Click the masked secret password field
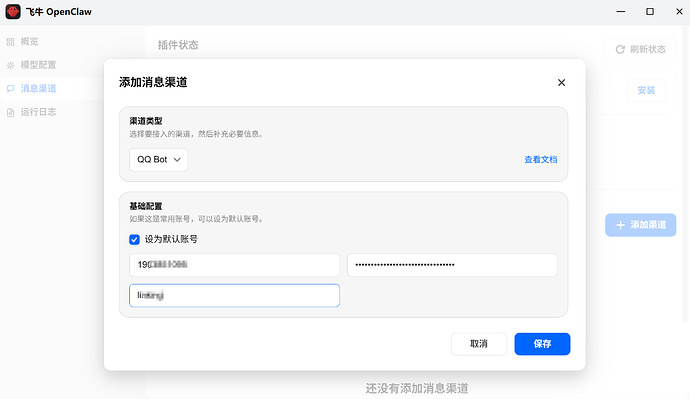690x399 pixels. (x=452, y=265)
